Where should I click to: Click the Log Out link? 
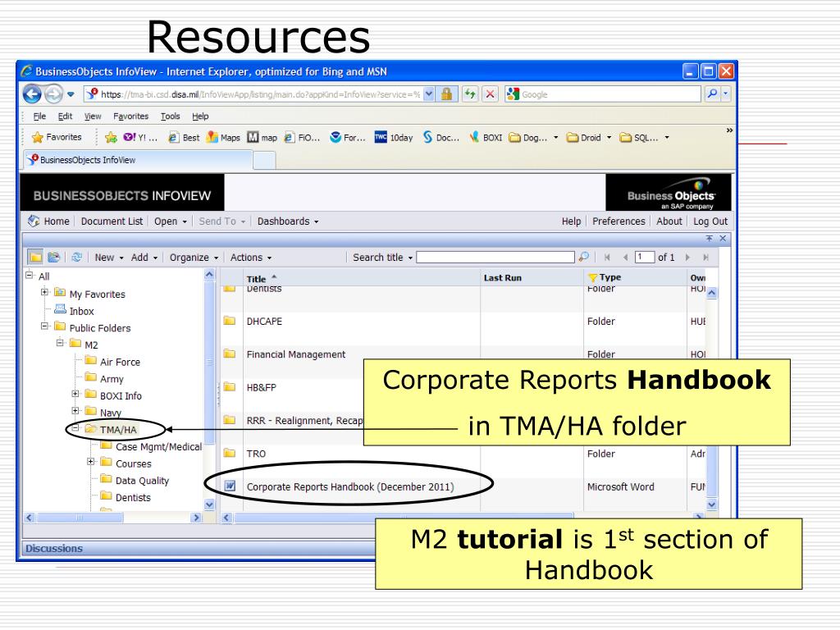[710, 221]
